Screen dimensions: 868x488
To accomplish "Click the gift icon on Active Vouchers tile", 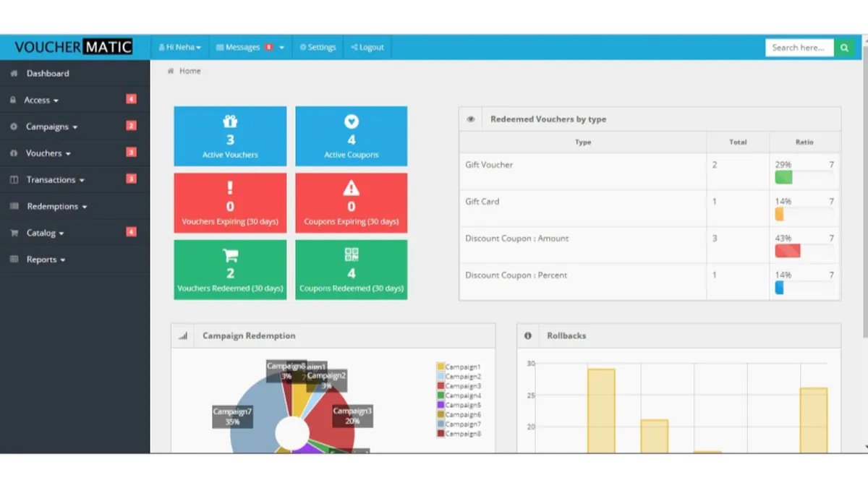I will (x=230, y=121).
